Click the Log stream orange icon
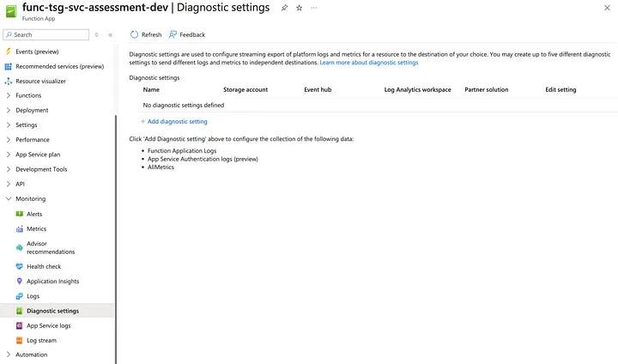The width and height of the screenshot is (618, 364). click(x=19, y=340)
